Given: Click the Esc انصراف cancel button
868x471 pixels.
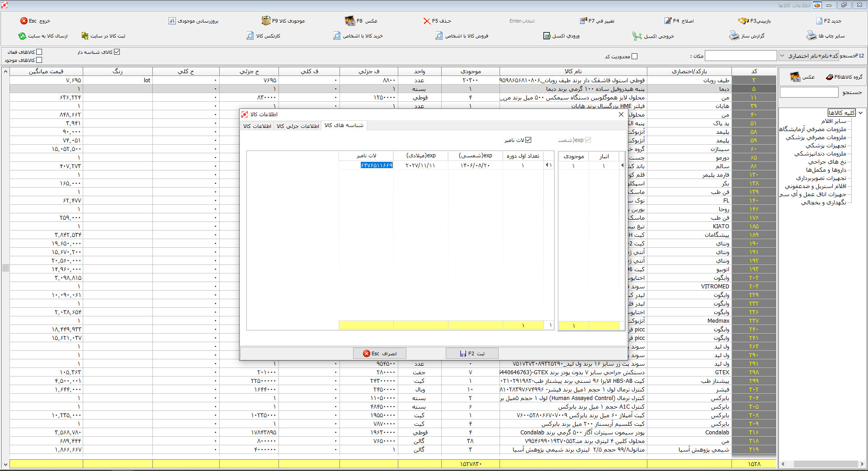Looking at the screenshot, I should point(380,353).
